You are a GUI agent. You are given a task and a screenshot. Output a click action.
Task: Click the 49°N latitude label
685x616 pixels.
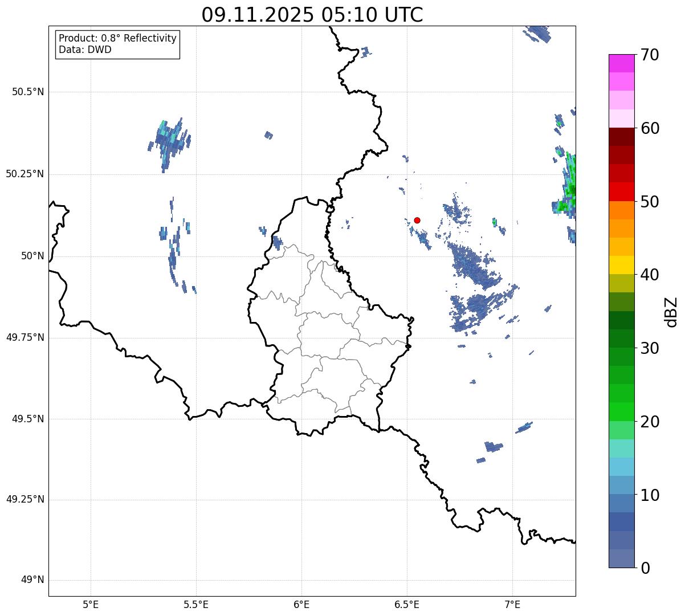(x=32, y=580)
